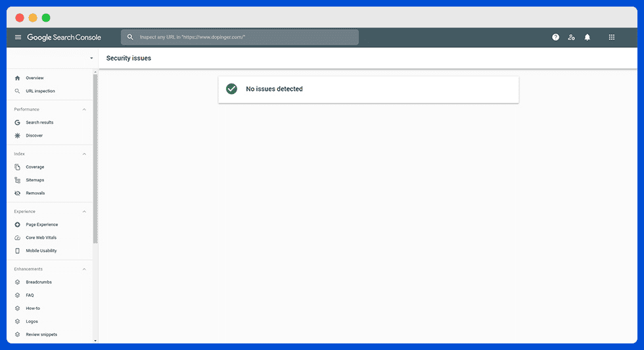The height and width of the screenshot is (350, 644).
Task: Click the Logos layers icon
Action: [17, 322]
